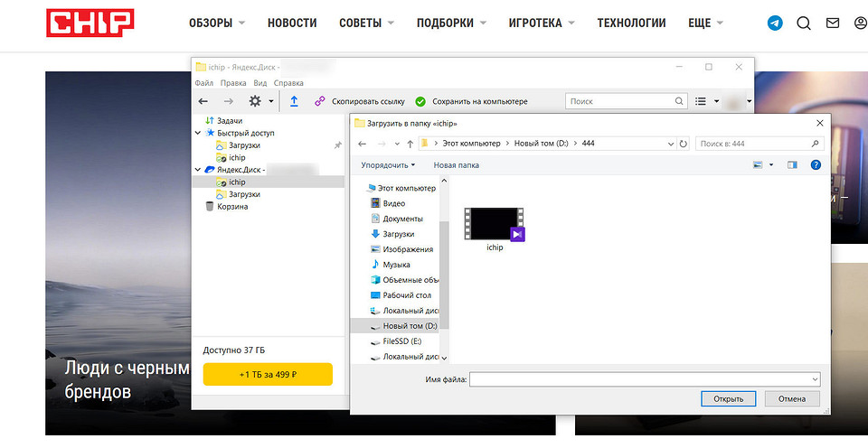Open the Имя файла combo box dropdown arrow
The height and width of the screenshot is (448, 868).
click(x=815, y=380)
